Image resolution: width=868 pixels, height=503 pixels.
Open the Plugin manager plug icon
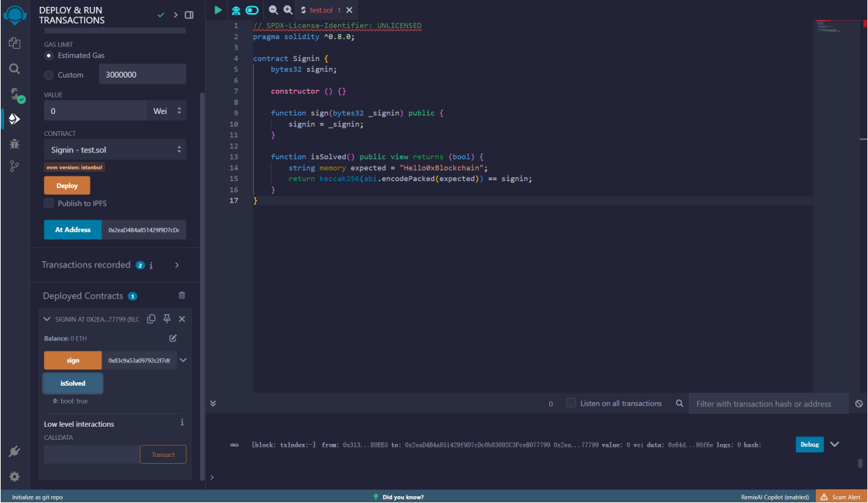(x=14, y=452)
